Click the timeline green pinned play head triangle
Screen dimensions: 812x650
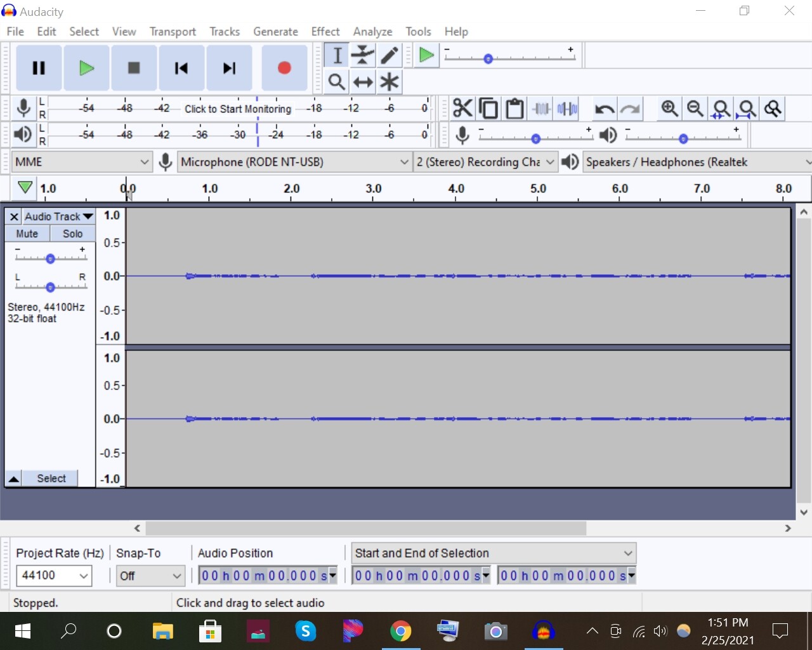tap(25, 188)
